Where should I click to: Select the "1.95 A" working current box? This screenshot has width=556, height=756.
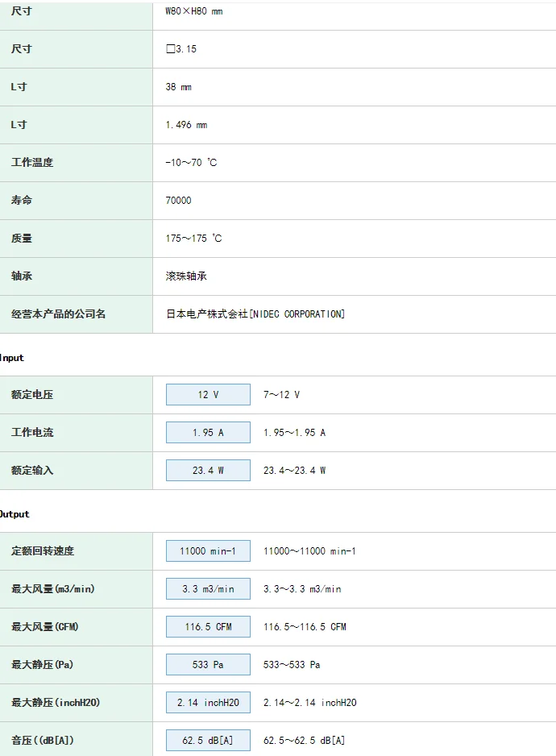pyautogui.click(x=208, y=433)
